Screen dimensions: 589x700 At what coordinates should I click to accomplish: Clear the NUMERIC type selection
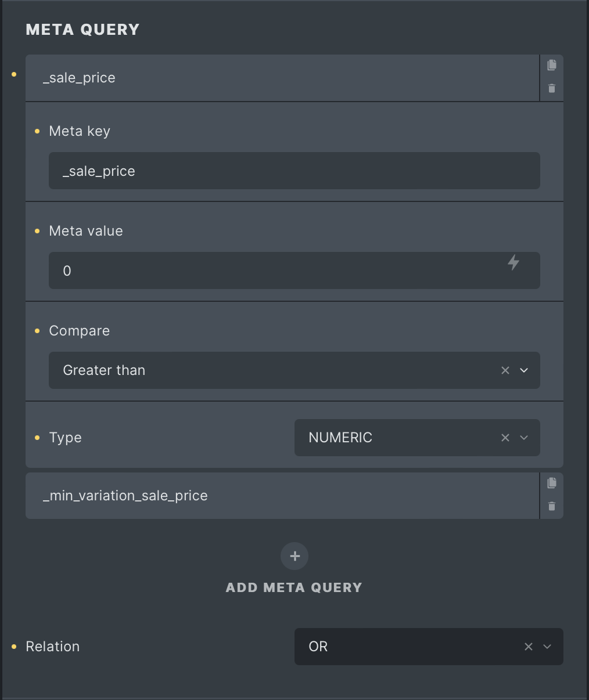click(505, 438)
